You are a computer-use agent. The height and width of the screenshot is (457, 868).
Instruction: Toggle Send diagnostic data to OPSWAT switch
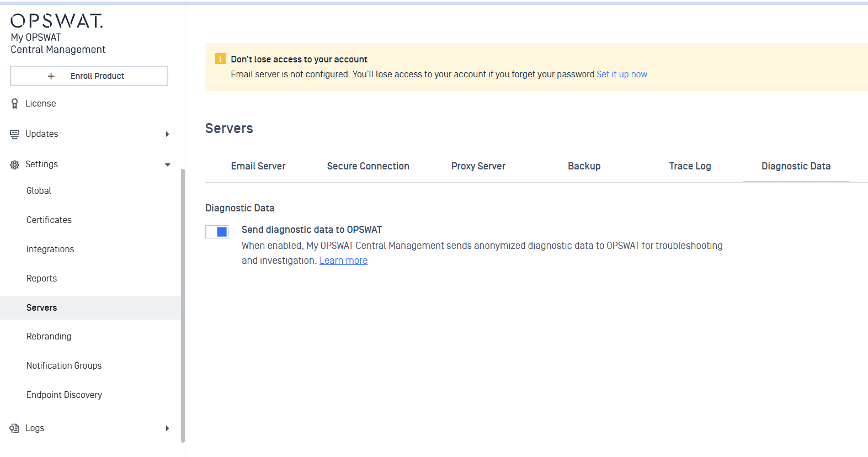point(217,232)
